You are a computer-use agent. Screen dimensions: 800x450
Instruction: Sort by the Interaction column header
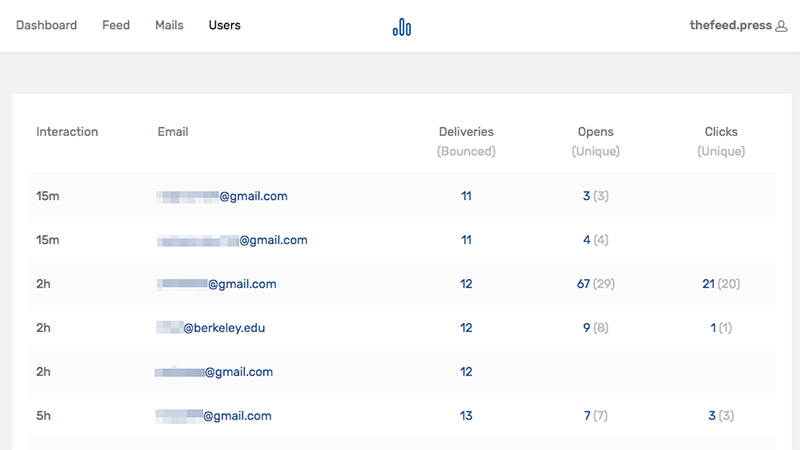(x=67, y=132)
